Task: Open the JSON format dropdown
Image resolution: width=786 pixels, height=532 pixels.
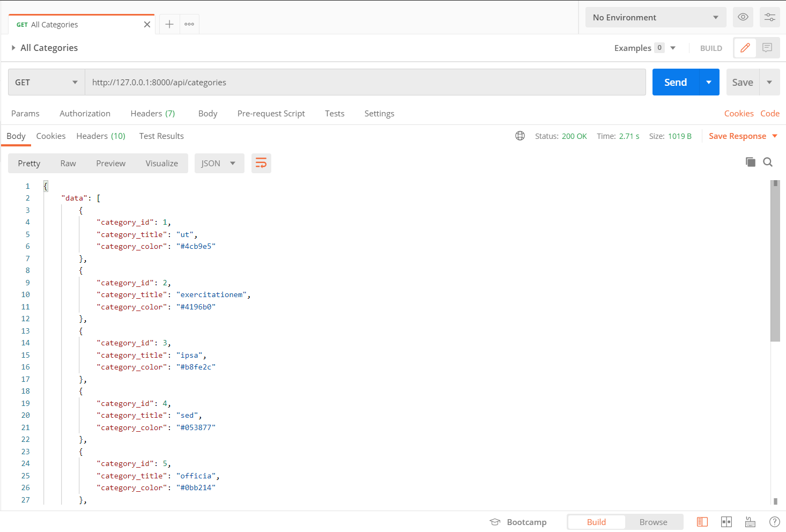Action: (x=219, y=163)
